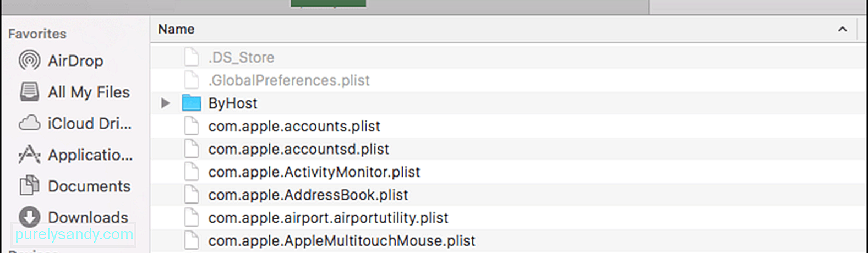
Task: Select the ByHost folder icon
Action: point(191,103)
